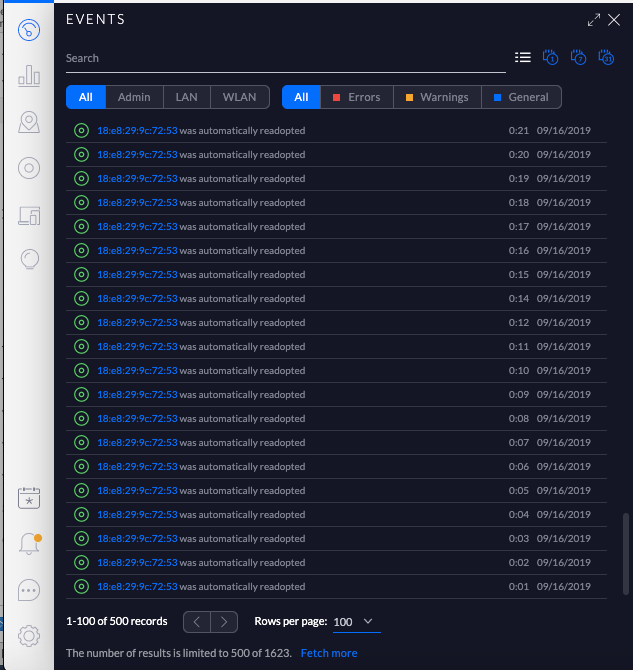Open device link in the 0:15 event

(137, 274)
